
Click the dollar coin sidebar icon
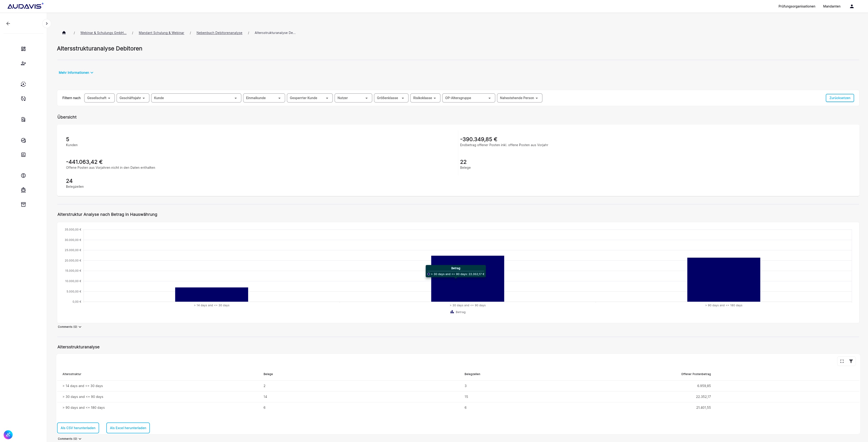pos(23,176)
